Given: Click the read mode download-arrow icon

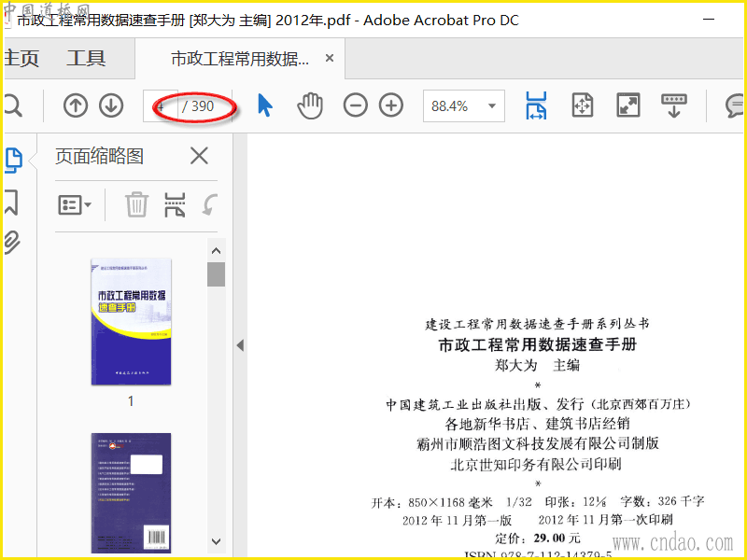Looking at the screenshot, I should pyautogui.click(x=674, y=105).
